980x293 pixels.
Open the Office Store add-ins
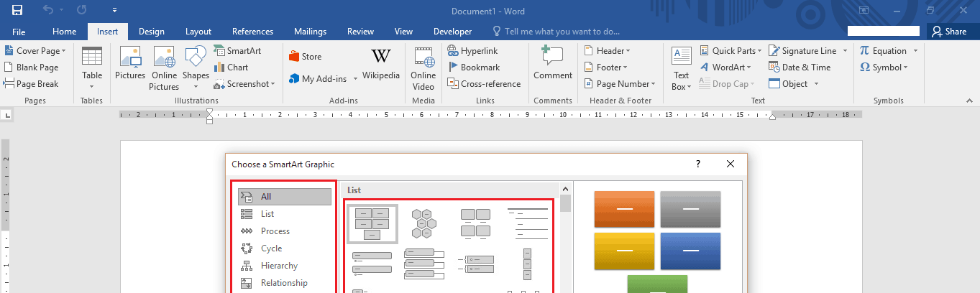click(x=306, y=57)
